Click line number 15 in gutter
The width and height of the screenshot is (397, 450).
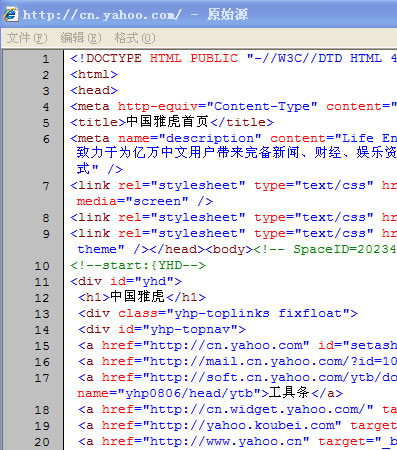click(x=42, y=346)
